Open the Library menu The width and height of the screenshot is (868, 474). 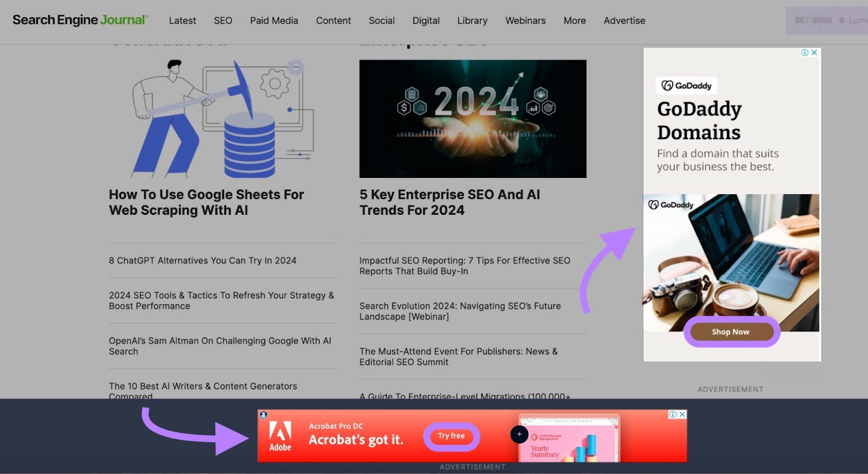(x=472, y=21)
